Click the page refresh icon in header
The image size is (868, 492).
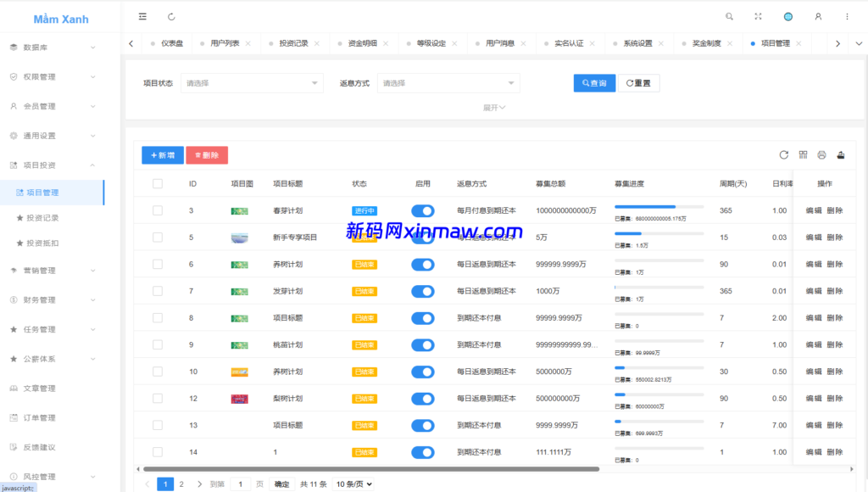tap(171, 17)
